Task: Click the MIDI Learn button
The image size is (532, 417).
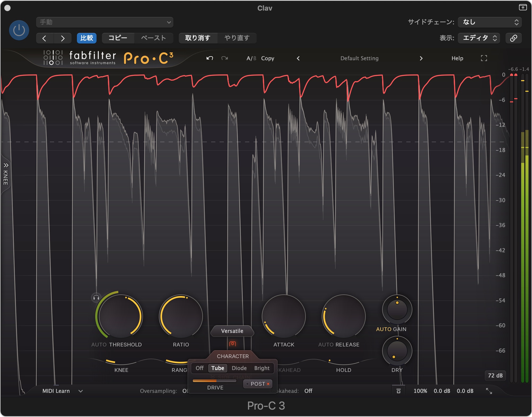Action: (56, 391)
